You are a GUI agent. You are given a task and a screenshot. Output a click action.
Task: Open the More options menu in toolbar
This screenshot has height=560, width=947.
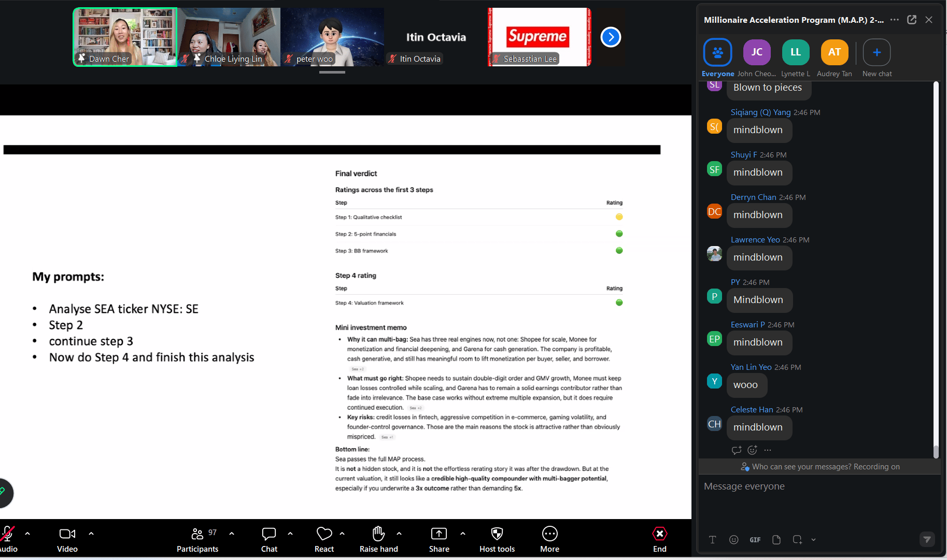tap(550, 540)
